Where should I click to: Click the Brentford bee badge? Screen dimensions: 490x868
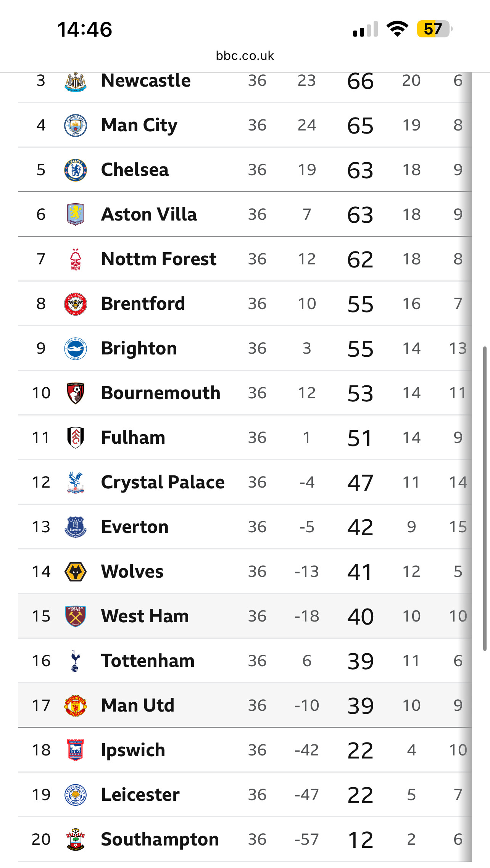76,304
